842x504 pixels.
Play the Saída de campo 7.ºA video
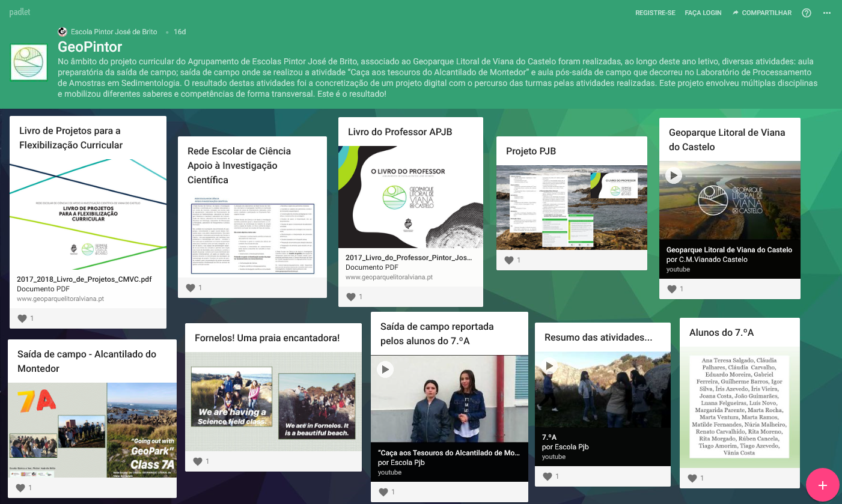[385, 369]
